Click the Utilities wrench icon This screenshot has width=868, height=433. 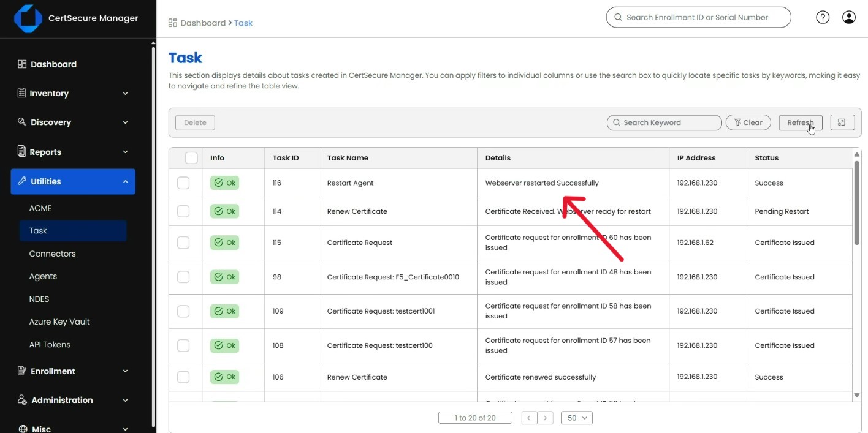[22, 181]
